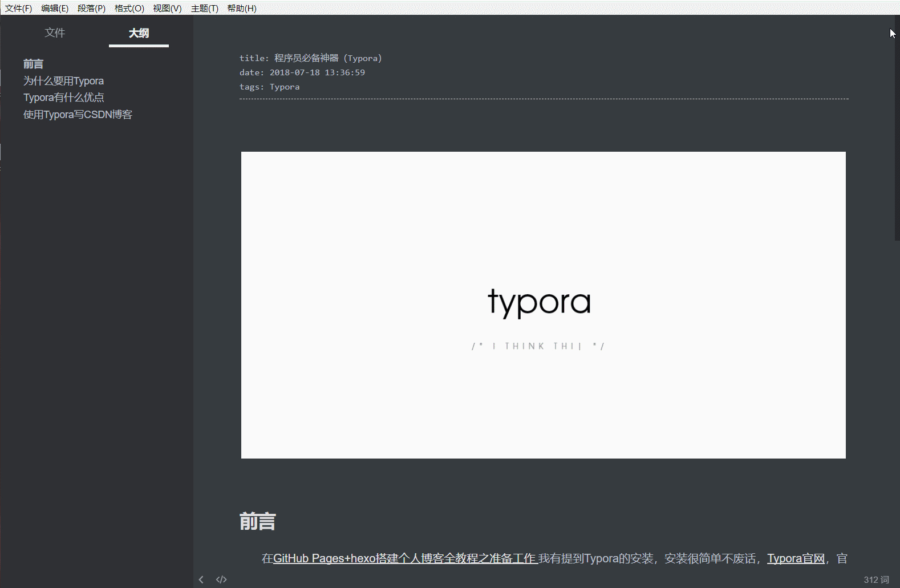Jump to Typora有什么优点 outline heading
This screenshot has width=900, height=588.
(63, 98)
